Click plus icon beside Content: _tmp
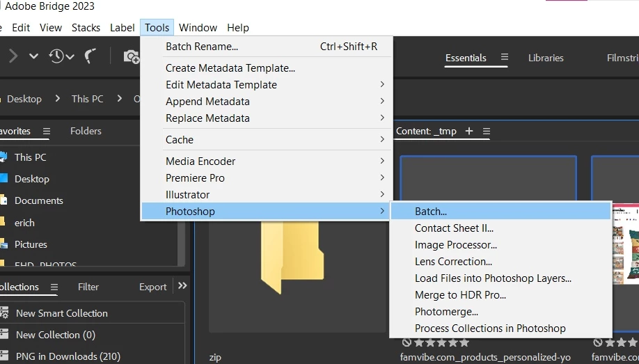Screen dimensions: 639x364 click(469, 131)
